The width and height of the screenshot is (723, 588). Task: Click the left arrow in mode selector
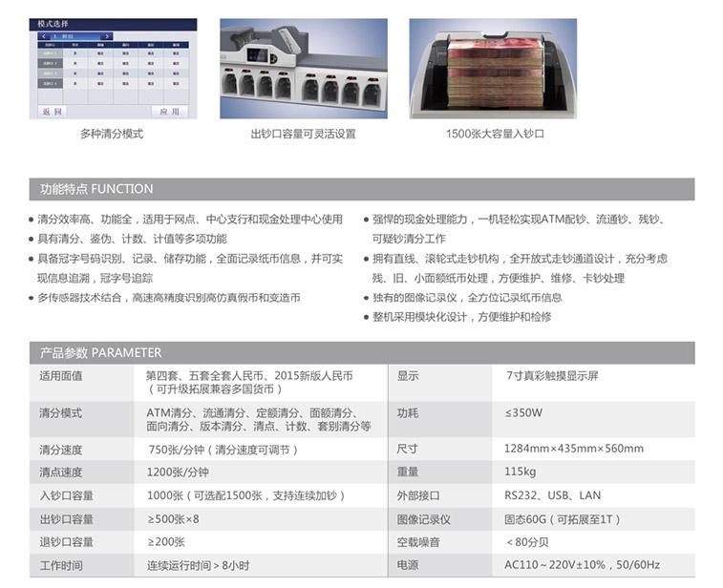tap(44, 36)
